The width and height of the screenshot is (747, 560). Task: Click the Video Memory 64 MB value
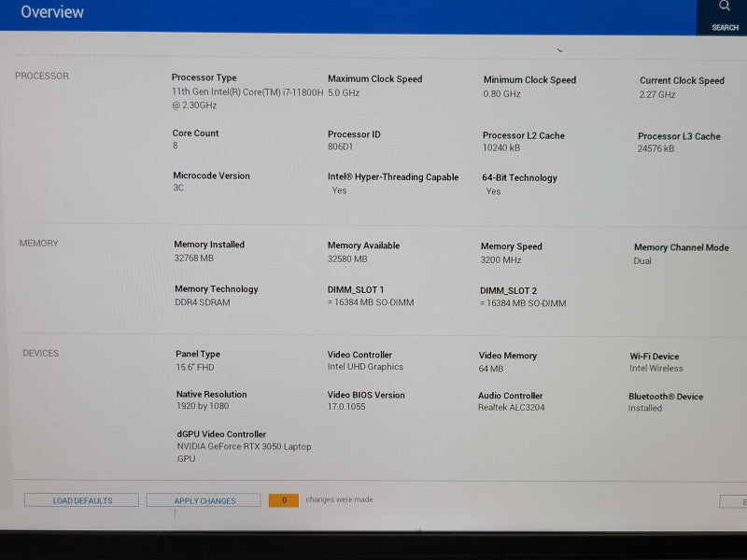pyautogui.click(x=491, y=369)
